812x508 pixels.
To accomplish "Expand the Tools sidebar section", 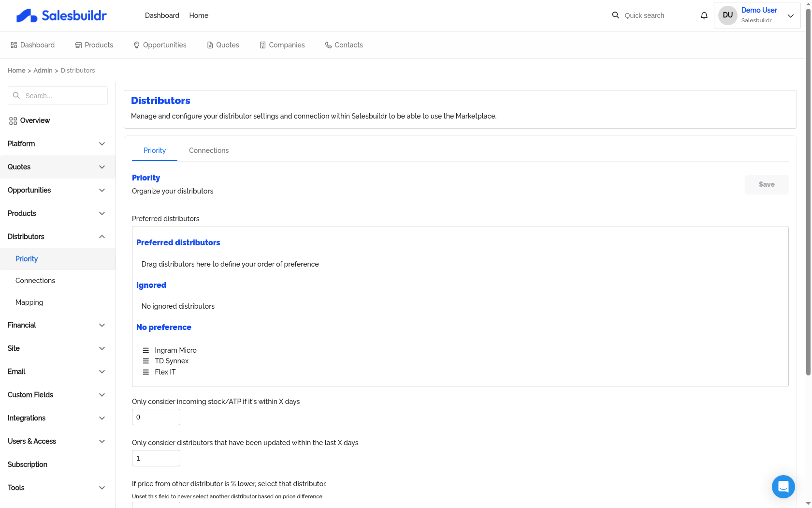I will [x=58, y=488].
